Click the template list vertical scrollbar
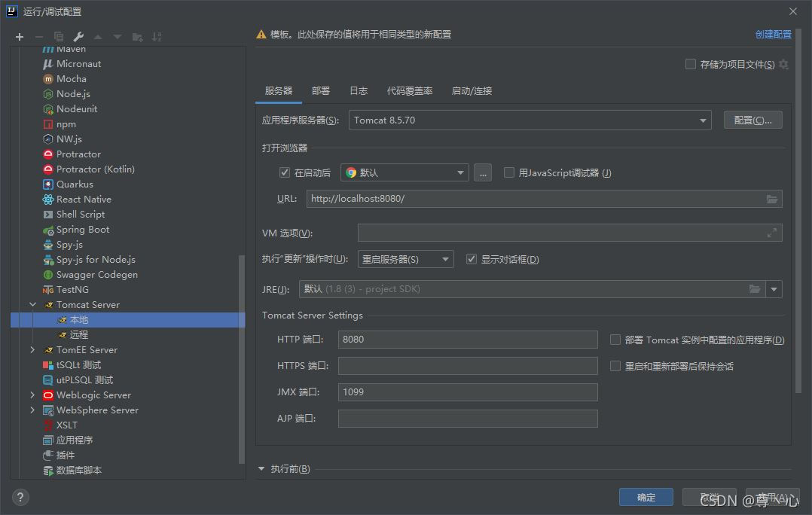Image resolution: width=812 pixels, height=515 pixels. [x=241, y=359]
